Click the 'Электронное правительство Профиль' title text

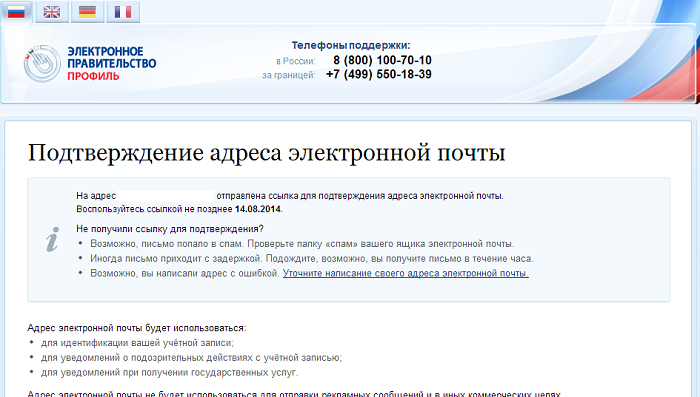(112, 63)
